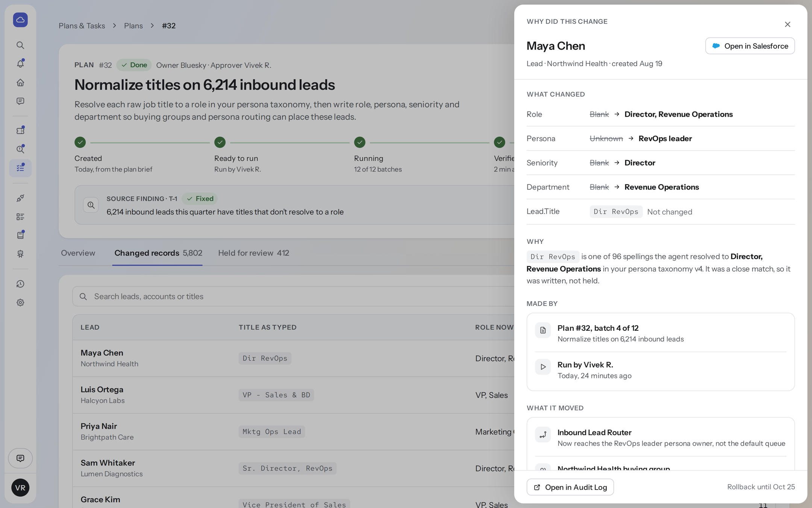
Task: Click the Created step checkmark
Action: tap(80, 142)
